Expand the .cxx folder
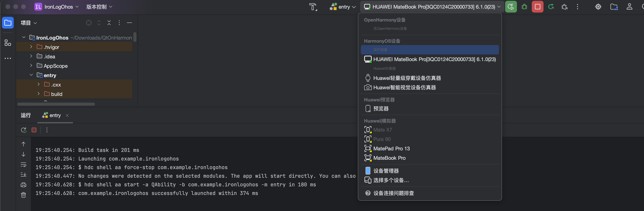 39,84
